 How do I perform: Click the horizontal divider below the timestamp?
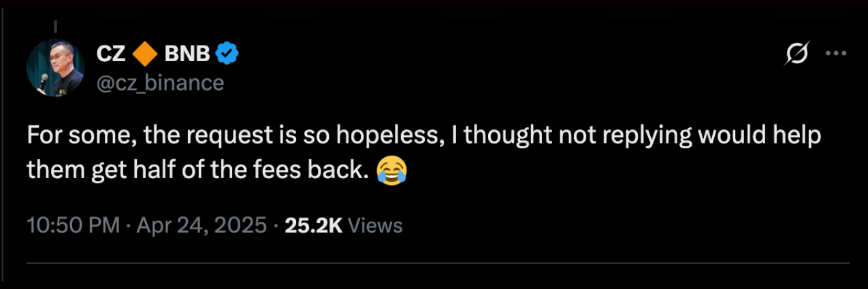pos(436,262)
